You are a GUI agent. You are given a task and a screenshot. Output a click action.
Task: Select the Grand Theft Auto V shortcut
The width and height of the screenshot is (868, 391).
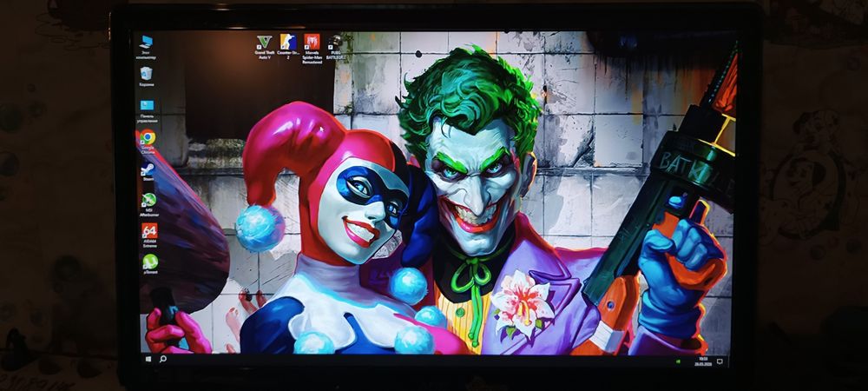point(265,47)
